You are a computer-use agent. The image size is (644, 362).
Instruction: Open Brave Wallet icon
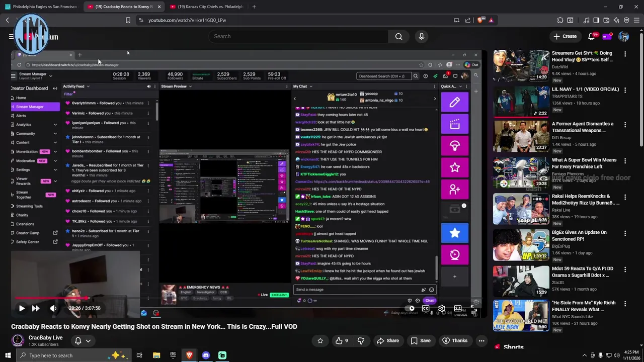click(606, 20)
